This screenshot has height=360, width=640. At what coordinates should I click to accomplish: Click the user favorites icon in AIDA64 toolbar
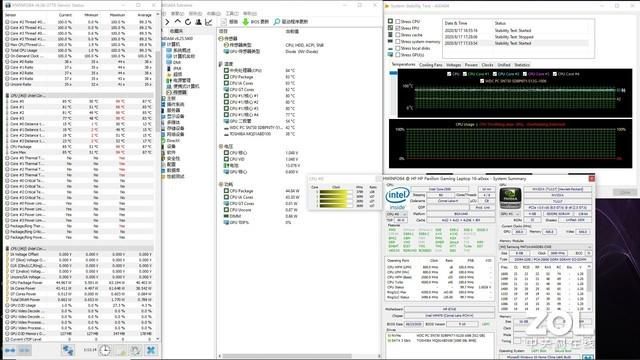(198, 22)
